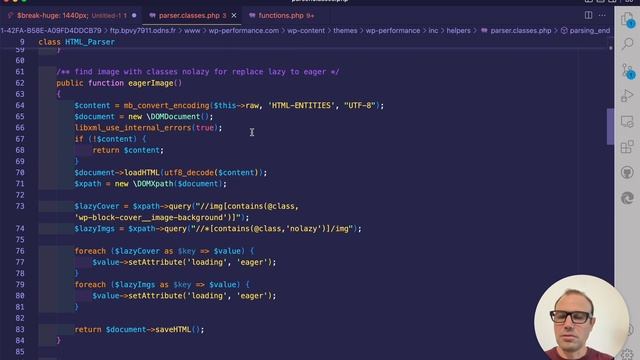Screen dimensions: 640x360
Task: Click the $lazyImgs variable on line 74
Action: pos(94,229)
